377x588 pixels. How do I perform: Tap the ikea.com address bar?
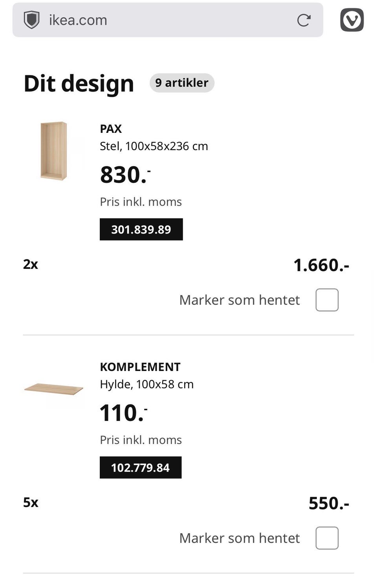(x=165, y=20)
